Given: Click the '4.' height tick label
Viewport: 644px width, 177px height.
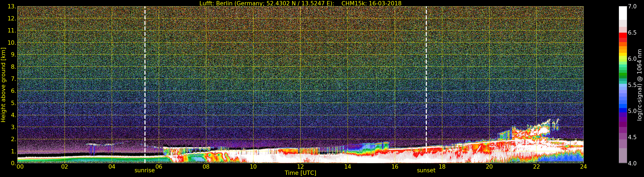Looking at the screenshot, I should pyautogui.click(x=13, y=115).
